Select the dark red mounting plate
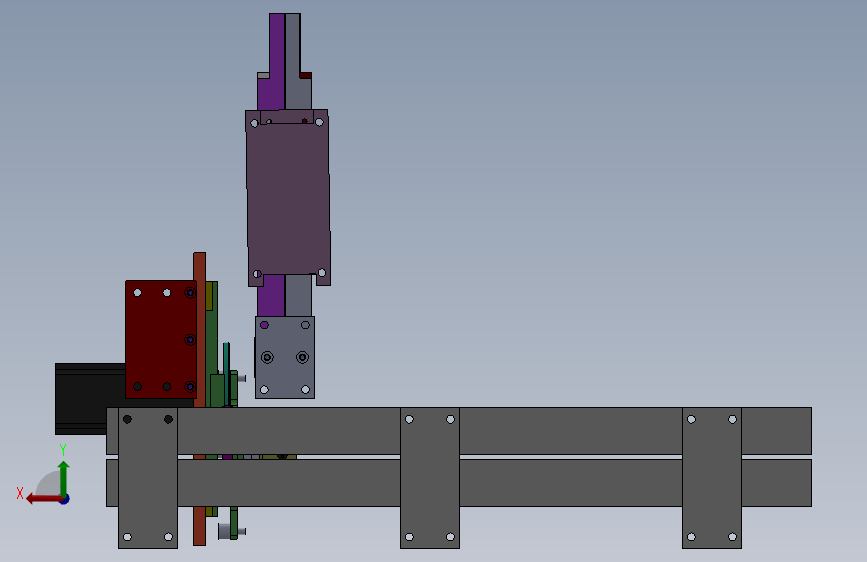This screenshot has height=562, width=867. click(161, 339)
